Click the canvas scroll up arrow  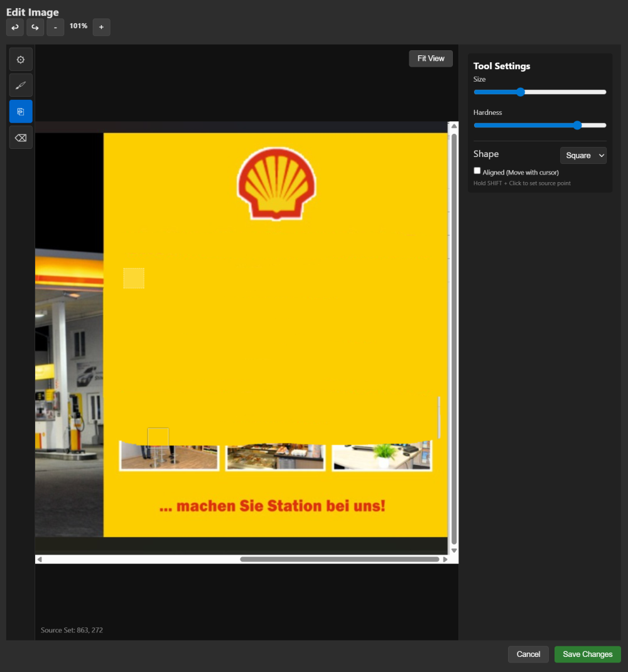tap(454, 126)
